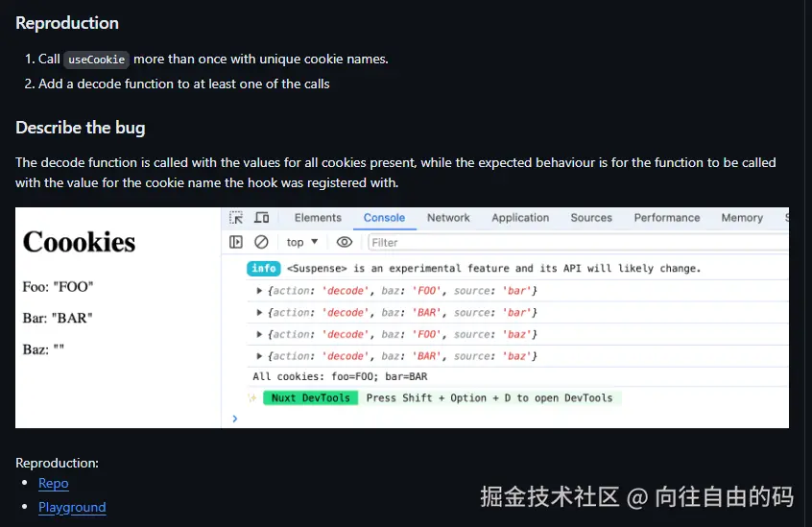The width and height of the screenshot is (812, 527).
Task: Click the text Baz: ""
Action: point(43,349)
